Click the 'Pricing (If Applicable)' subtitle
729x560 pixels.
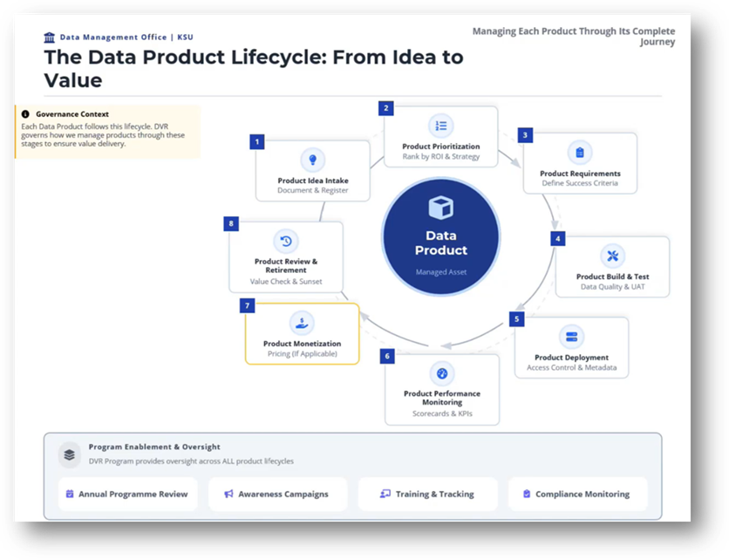303,354
